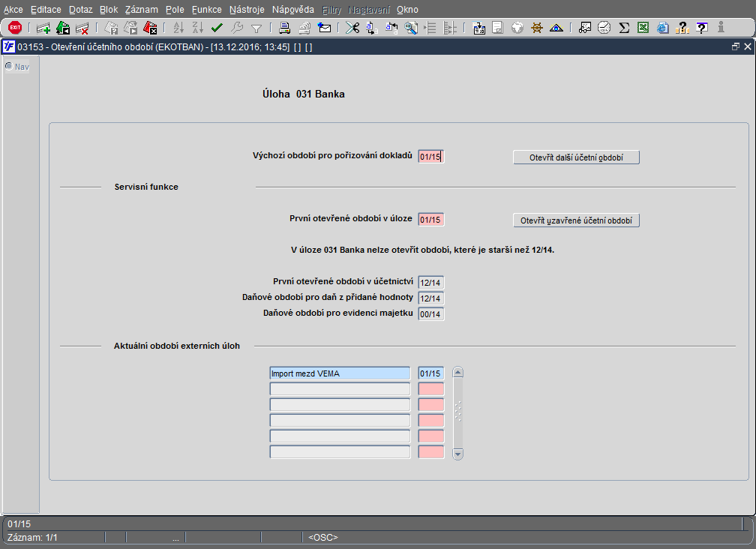Click the eye pyramid view icon

coord(556,28)
